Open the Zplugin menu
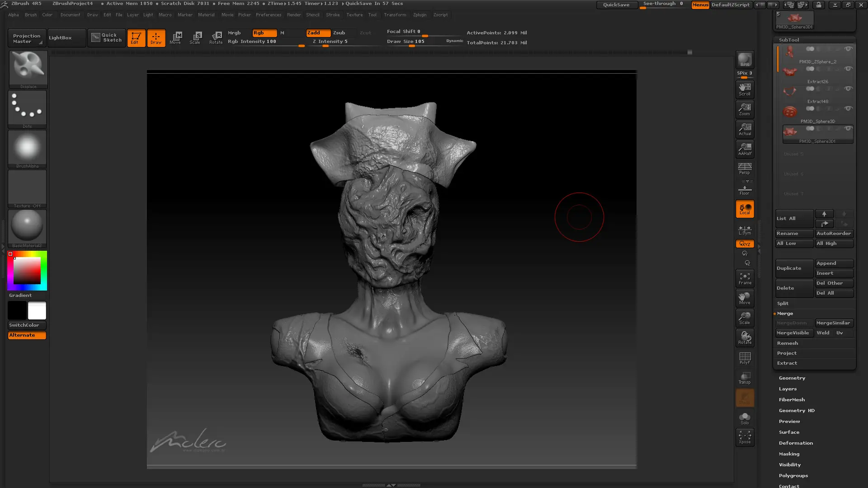The height and width of the screenshot is (488, 868). click(x=420, y=15)
